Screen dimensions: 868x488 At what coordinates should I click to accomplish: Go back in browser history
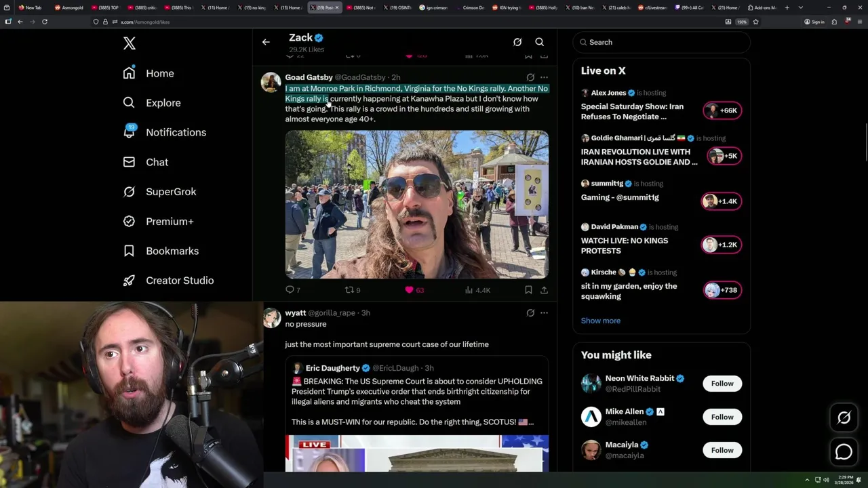coord(20,22)
